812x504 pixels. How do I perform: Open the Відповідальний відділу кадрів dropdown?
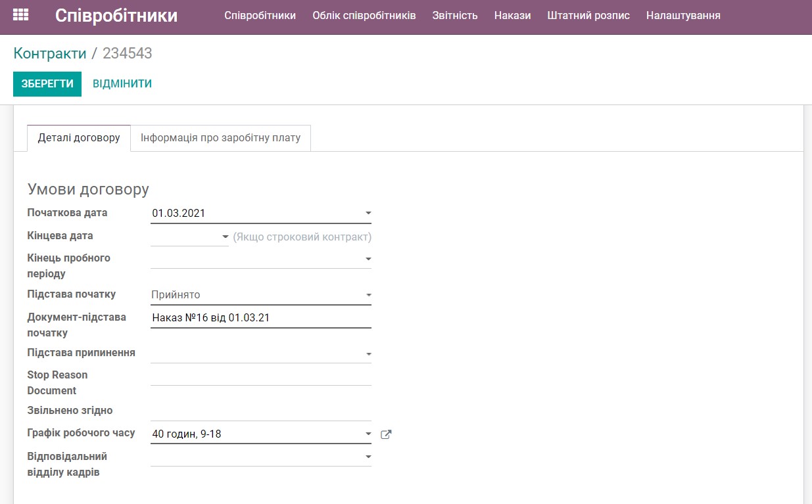coord(368,456)
